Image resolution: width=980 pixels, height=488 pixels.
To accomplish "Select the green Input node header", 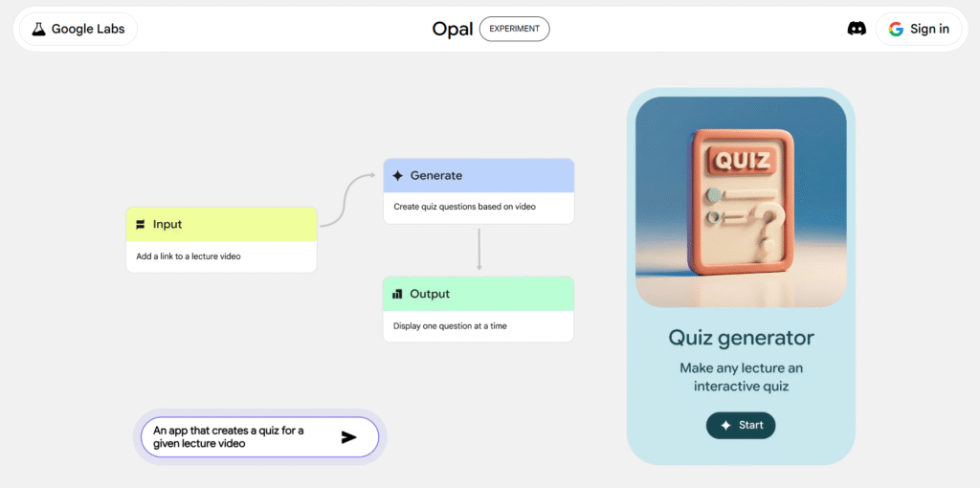I will pyautogui.click(x=221, y=225).
